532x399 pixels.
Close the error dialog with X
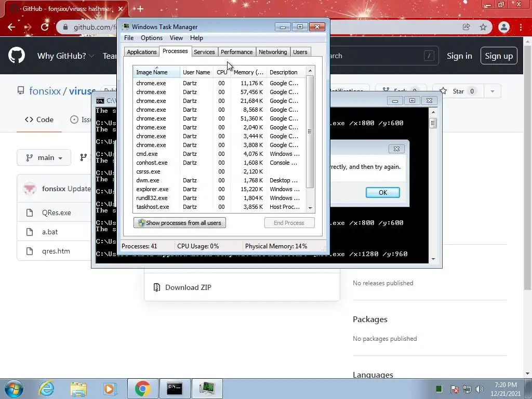(396, 149)
